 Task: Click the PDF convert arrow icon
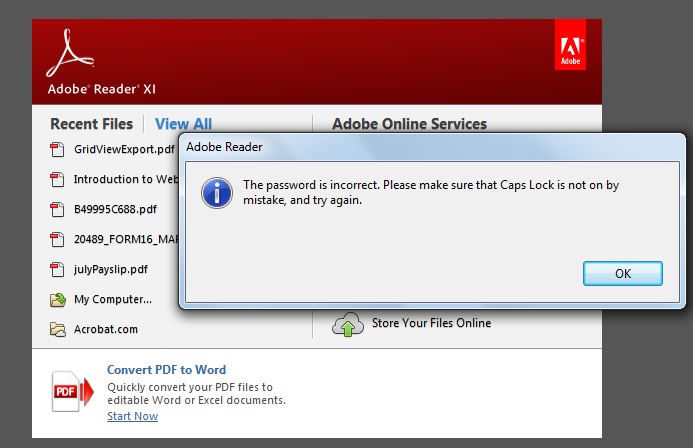[72, 391]
